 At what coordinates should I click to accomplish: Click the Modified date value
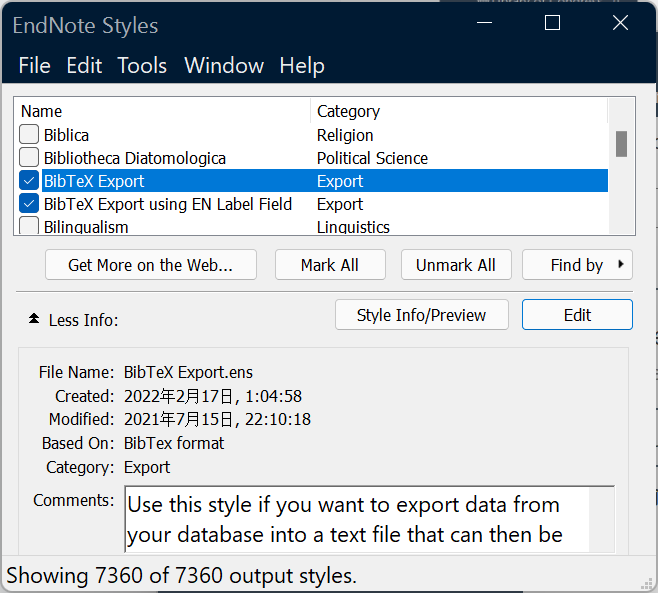(x=217, y=419)
